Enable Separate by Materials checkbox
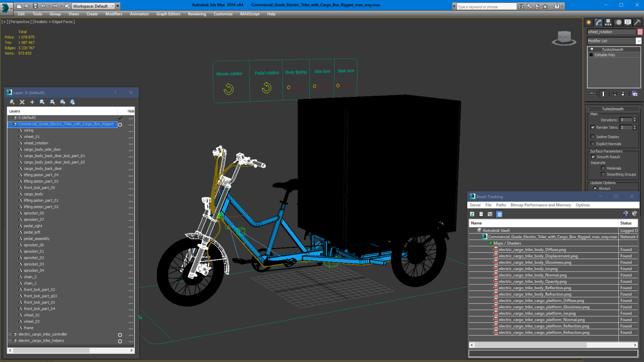Viewport: 644px width, 362px height. tap(603, 168)
